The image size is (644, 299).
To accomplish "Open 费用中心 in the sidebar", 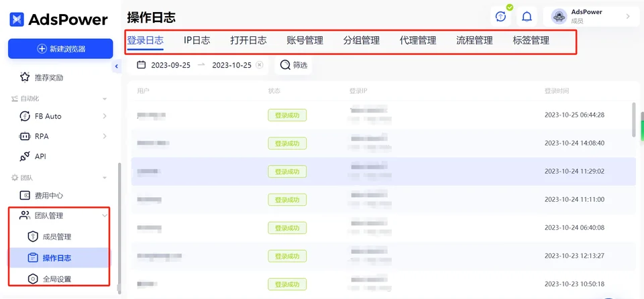I will (x=49, y=196).
